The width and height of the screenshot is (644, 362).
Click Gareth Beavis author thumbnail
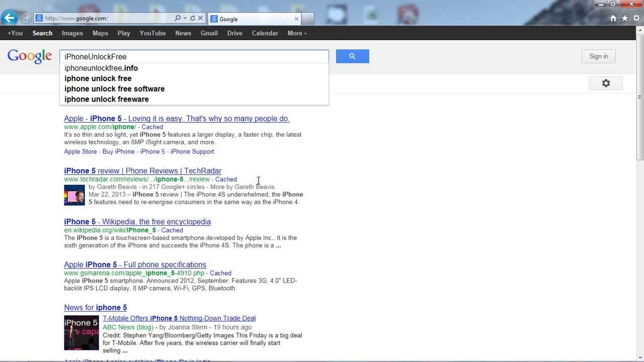pyautogui.click(x=74, y=195)
